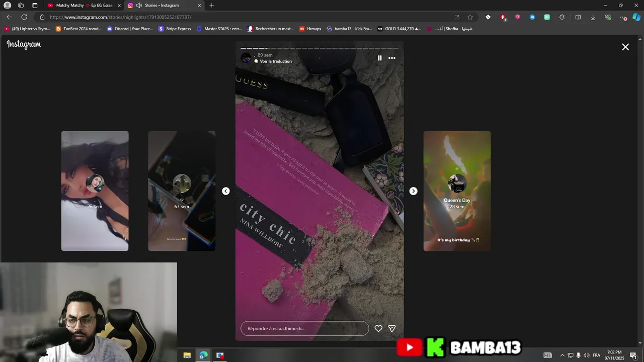Open Lighter vs Styro bookmark

[x=27, y=29]
